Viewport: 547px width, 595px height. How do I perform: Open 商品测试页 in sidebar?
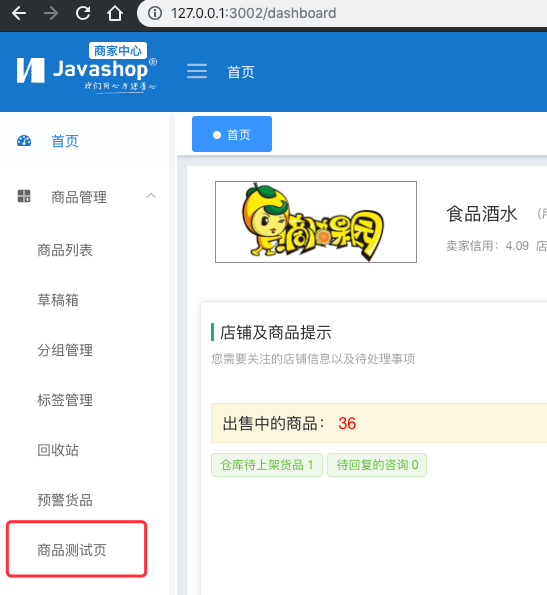click(72, 550)
